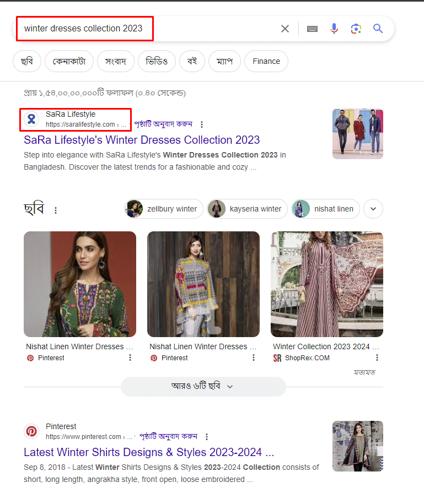This screenshot has width=424, height=504.
Task: Select the ছবি search filter tab
Action: coord(27,61)
